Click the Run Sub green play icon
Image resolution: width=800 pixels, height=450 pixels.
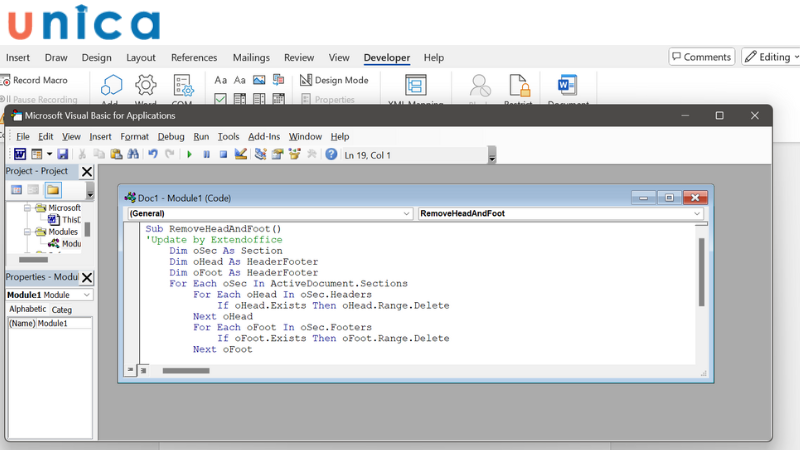[x=189, y=154]
